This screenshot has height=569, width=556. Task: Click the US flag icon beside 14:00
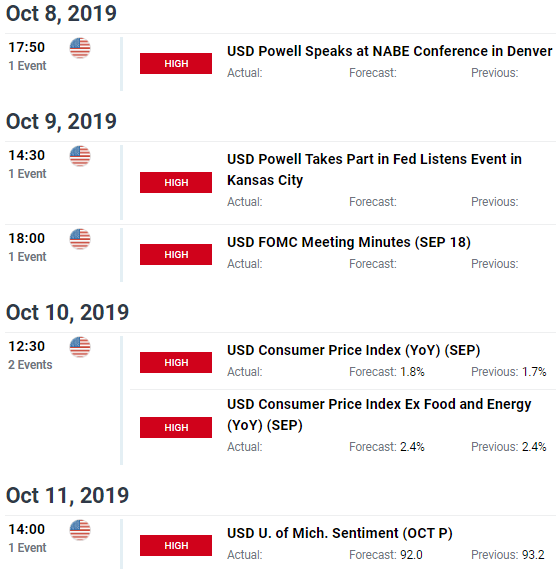tap(80, 530)
